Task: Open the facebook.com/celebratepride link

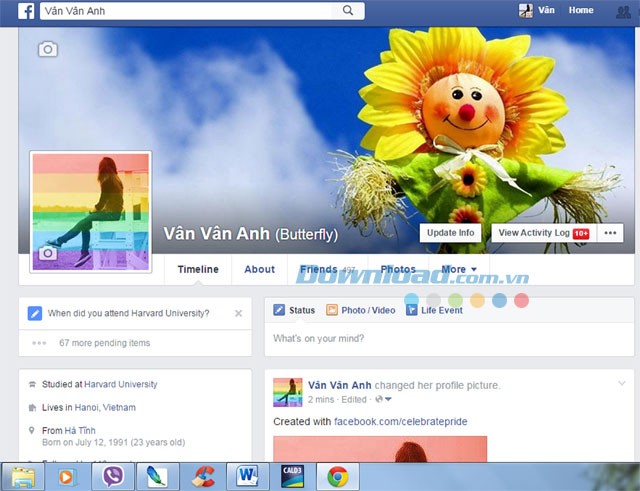Action: click(x=400, y=422)
